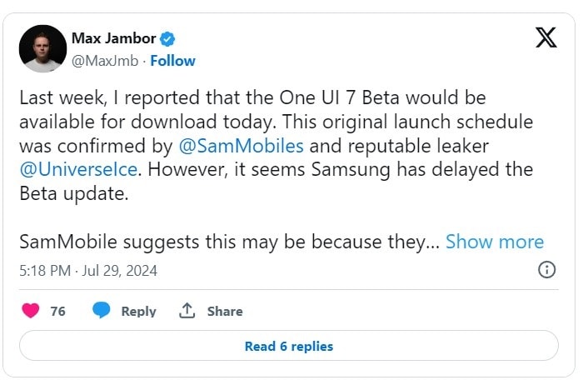Click the Share text label
Viewport: 588px width, 385px height.
[225, 311]
